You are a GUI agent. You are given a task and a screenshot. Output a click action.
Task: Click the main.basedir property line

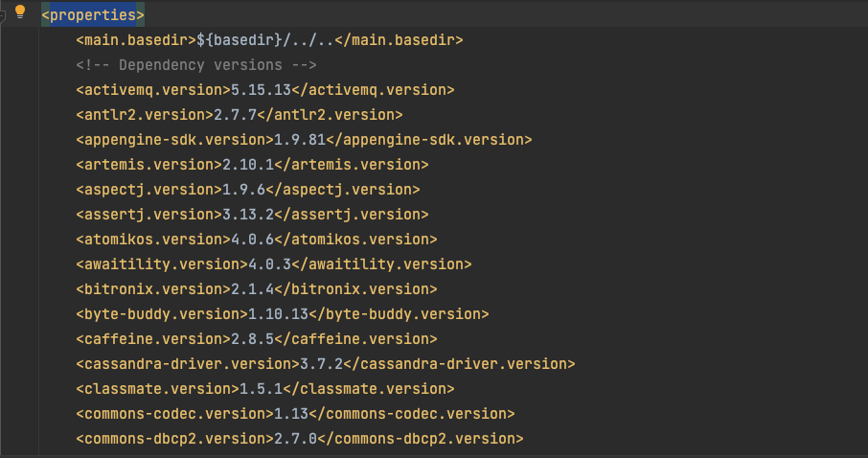pos(269,40)
